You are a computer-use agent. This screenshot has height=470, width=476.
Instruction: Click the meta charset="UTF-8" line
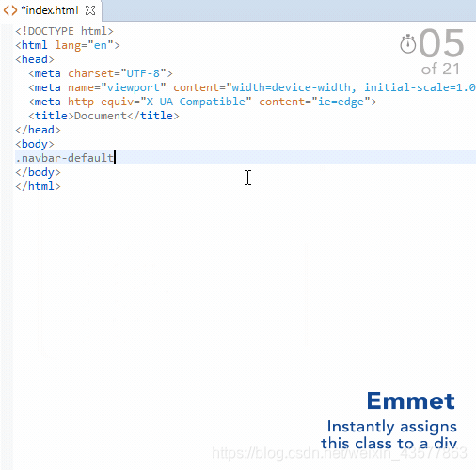coord(101,73)
